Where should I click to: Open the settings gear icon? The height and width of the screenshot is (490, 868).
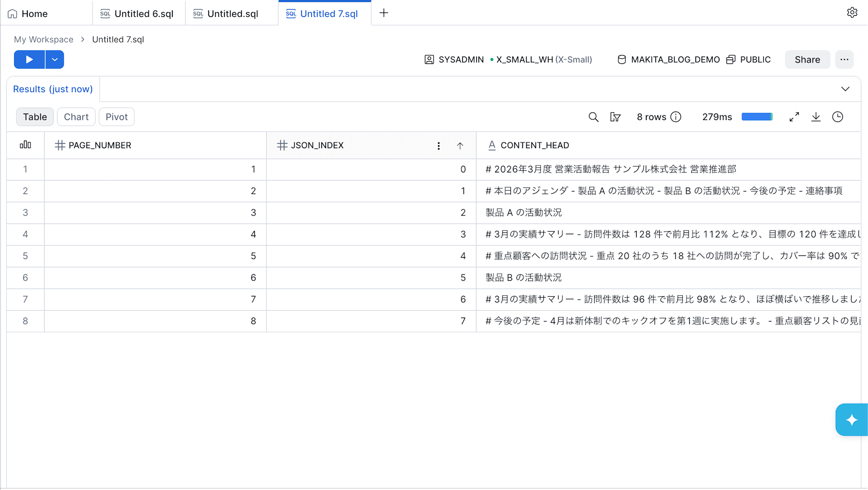click(x=852, y=13)
